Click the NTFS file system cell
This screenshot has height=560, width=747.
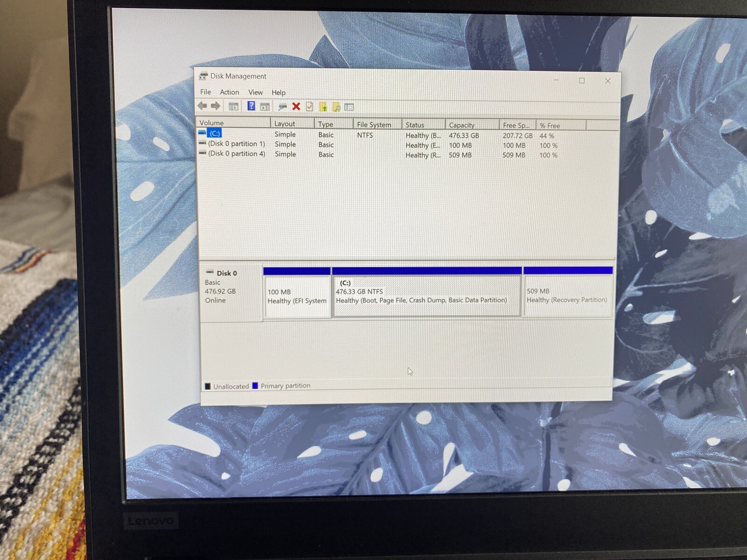(365, 135)
